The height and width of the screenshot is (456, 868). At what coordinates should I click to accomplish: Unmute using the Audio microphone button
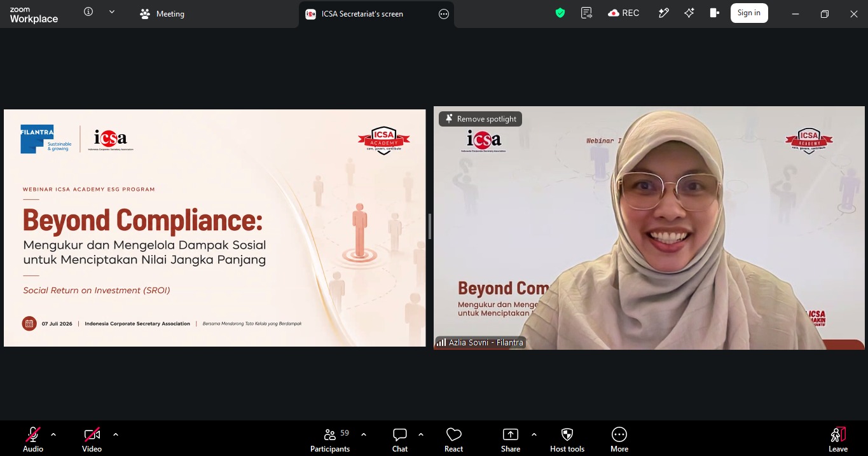tap(33, 439)
